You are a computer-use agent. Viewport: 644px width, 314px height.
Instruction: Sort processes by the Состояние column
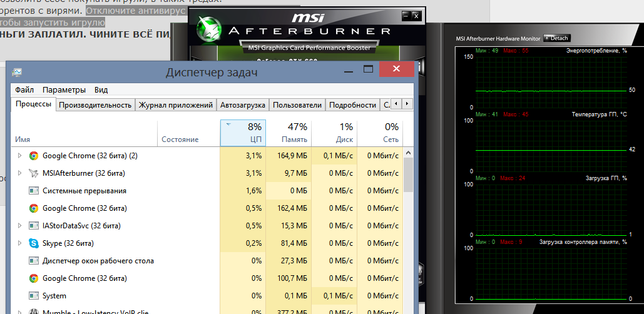[x=189, y=133]
